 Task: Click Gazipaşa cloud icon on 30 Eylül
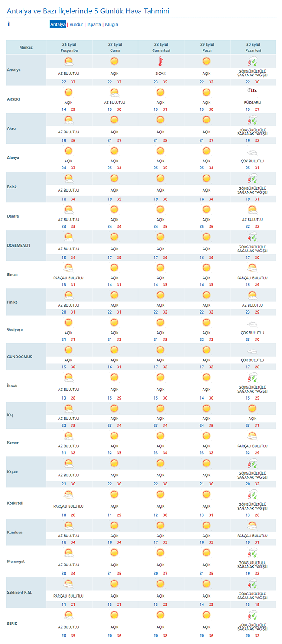coord(252,324)
